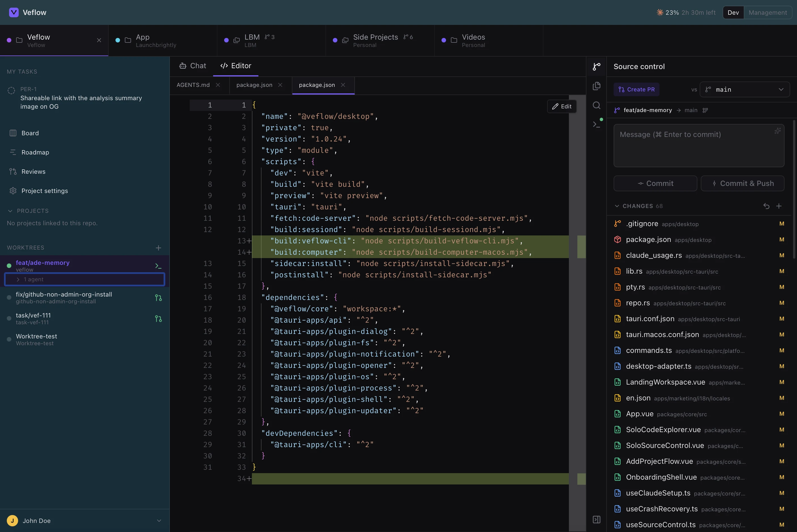
Task: Open .gitignore in the changes list
Action: pos(699,224)
